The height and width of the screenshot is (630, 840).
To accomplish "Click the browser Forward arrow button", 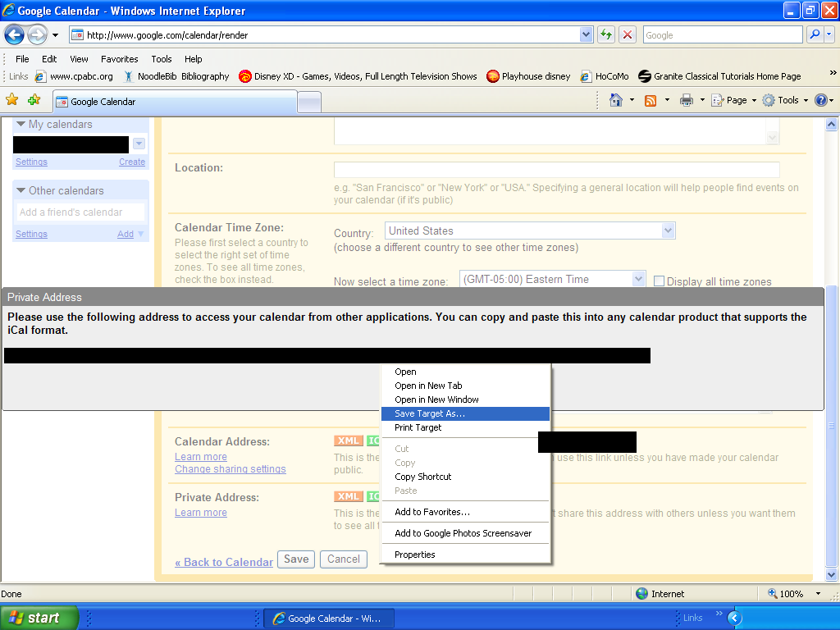I will (37, 35).
